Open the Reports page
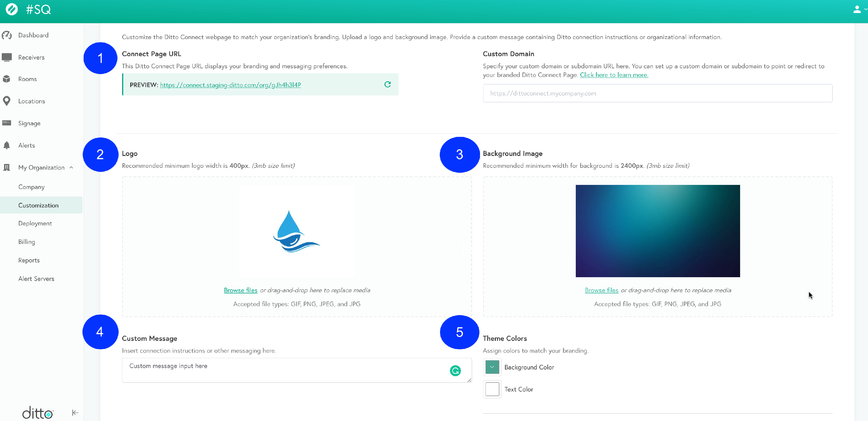The image size is (868, 421). (29, 260)
